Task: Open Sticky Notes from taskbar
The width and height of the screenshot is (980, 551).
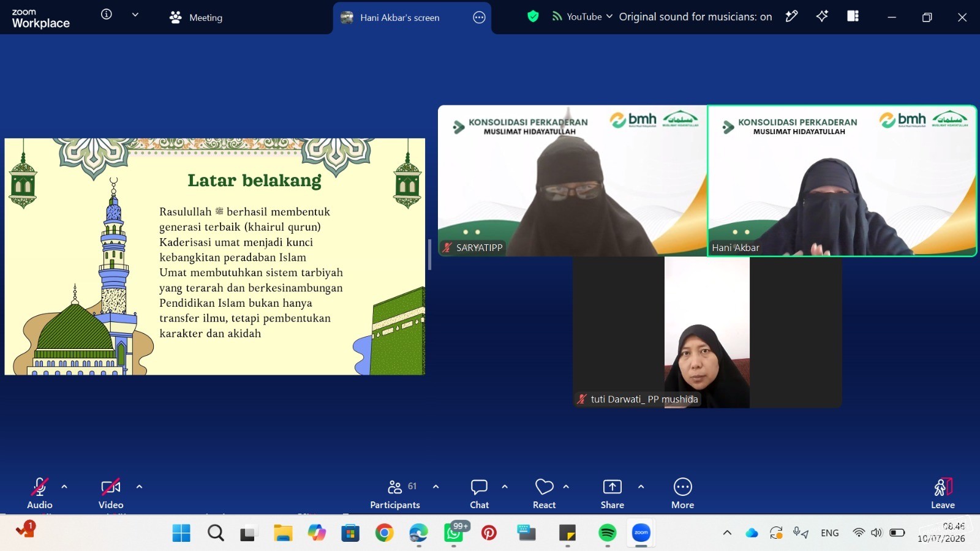Action: 567,533
